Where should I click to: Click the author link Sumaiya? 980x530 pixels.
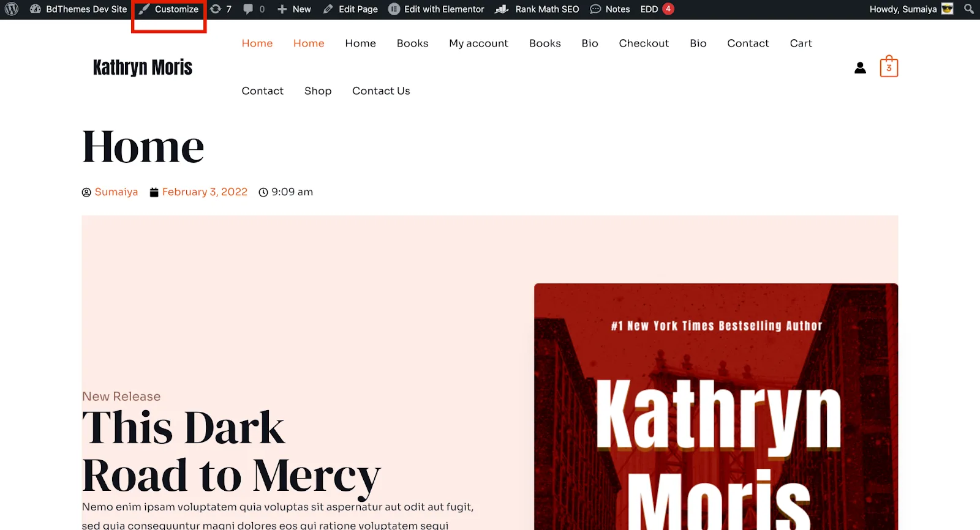pos(116,192)
